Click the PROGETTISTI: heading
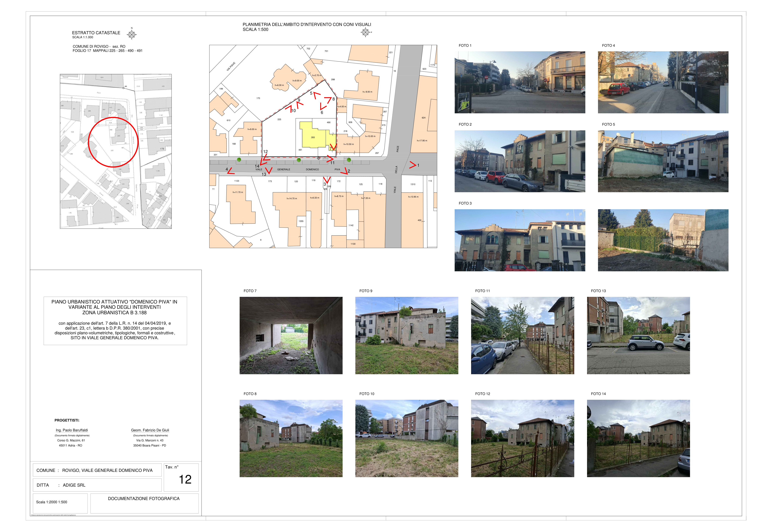This screenshot has width=772, height=532. [67, 420]
